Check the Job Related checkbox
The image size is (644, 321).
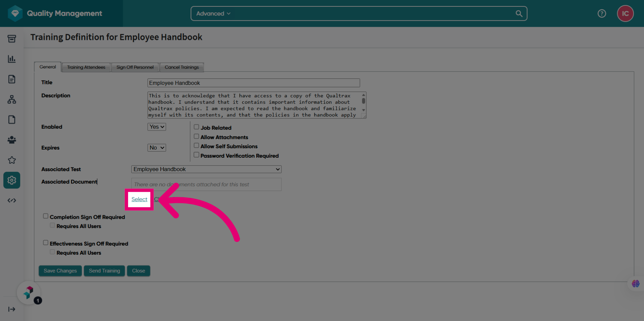click(x=196, y=127)
